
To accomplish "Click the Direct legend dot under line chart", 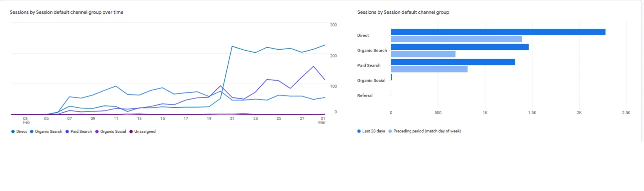I will coord(13,132).
